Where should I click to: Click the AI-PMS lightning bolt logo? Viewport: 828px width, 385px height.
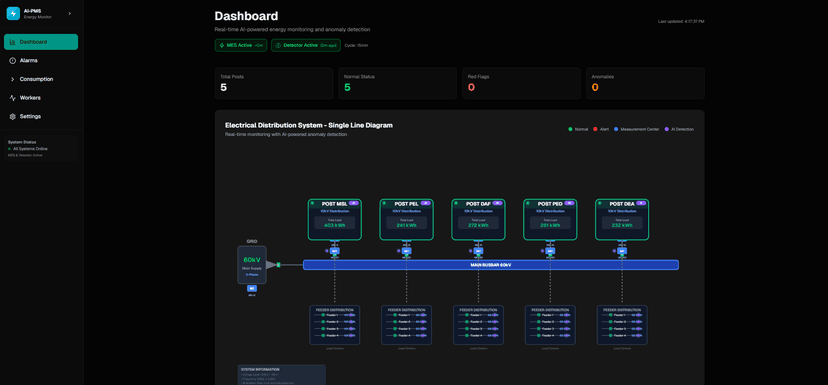click(x=13, y=14)
